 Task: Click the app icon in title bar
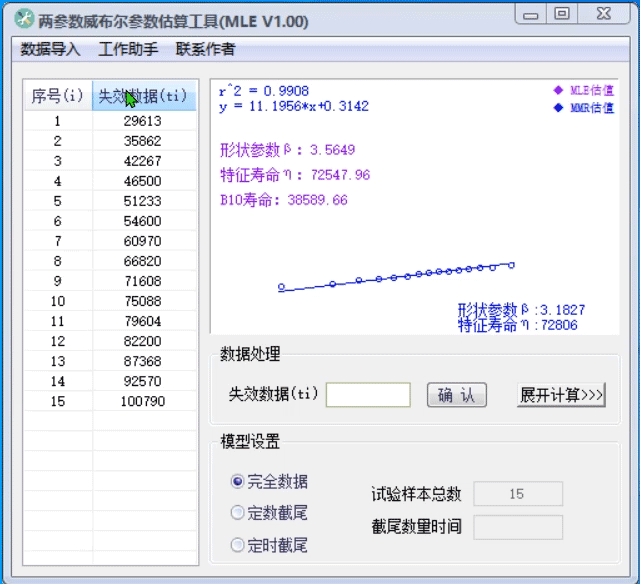click(22, 18)
